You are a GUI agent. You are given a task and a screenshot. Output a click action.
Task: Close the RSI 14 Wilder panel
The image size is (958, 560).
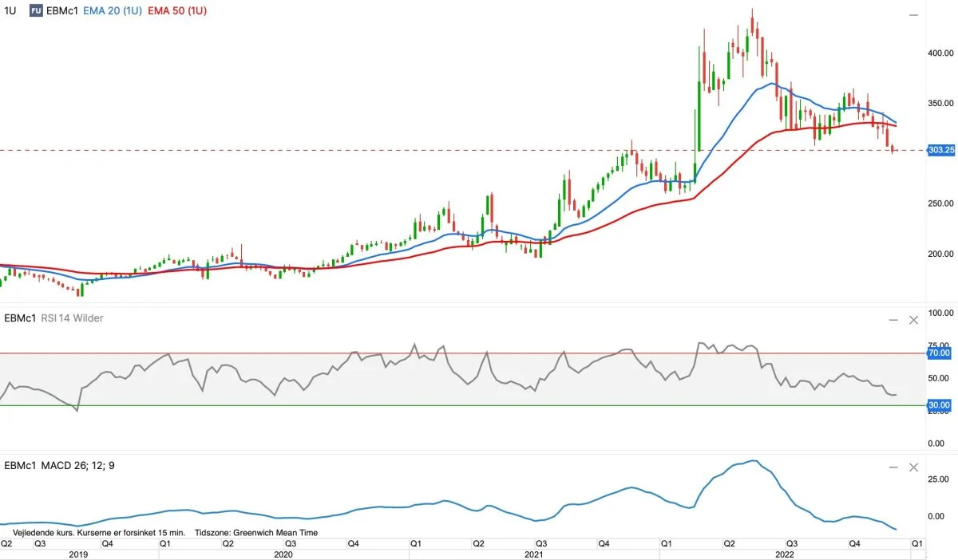(914, 320)
